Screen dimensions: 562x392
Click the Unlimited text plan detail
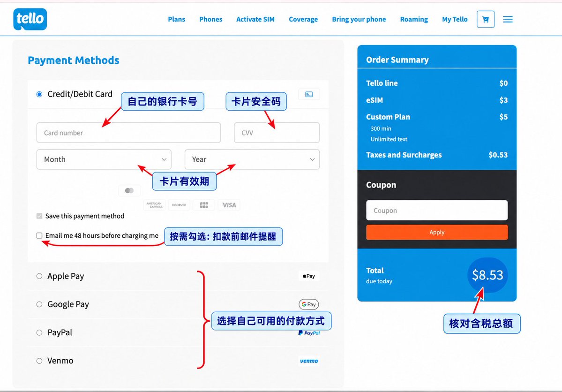click(x=389, y=139)
